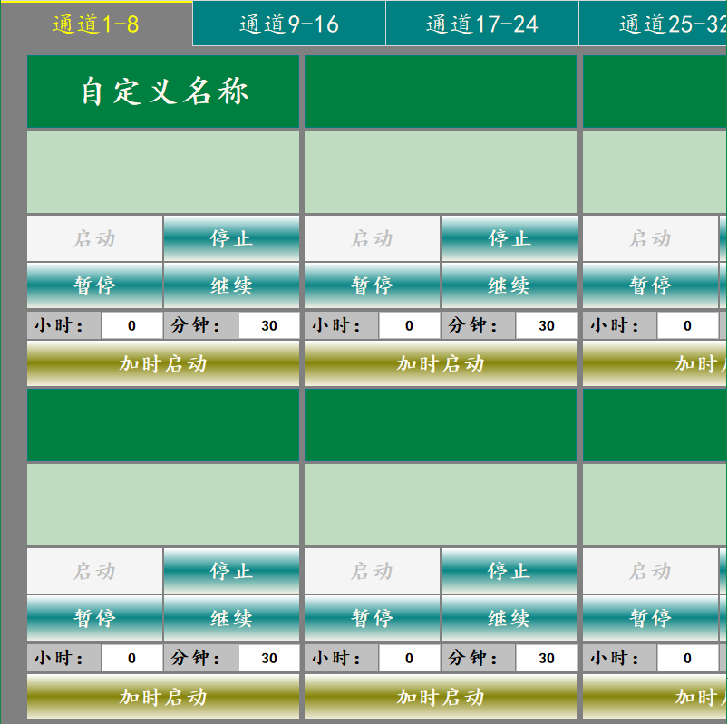Click 加时启动 in the bottom-middle channel
728x724 pixels.
click(x=441, y=697)
